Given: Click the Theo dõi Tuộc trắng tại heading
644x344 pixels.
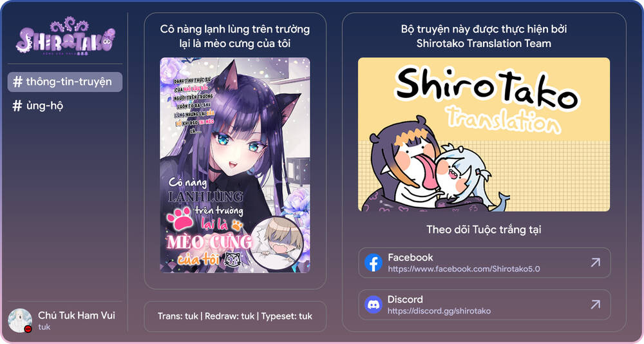Looking at the screenshot, I should [x=484, y=229].
